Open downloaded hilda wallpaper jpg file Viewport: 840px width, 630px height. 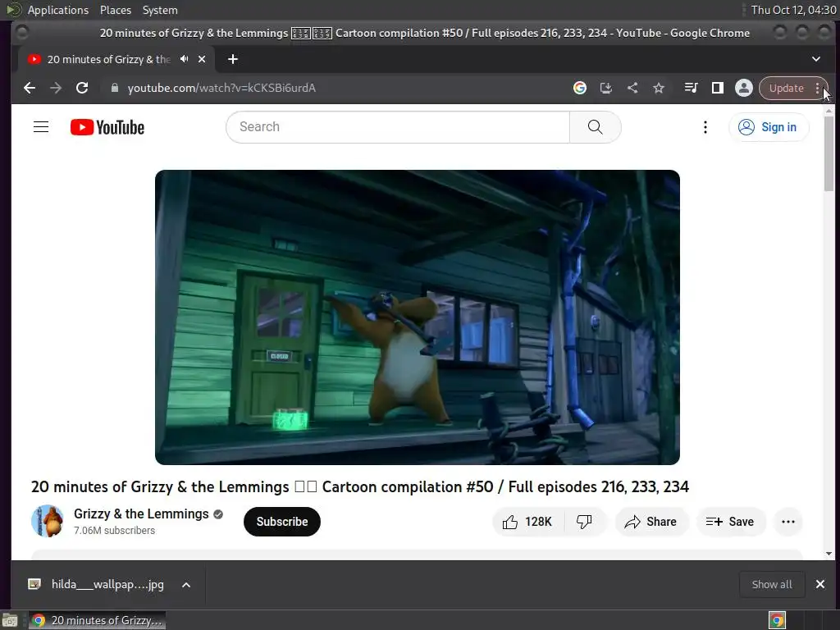[x=97, y=584]
